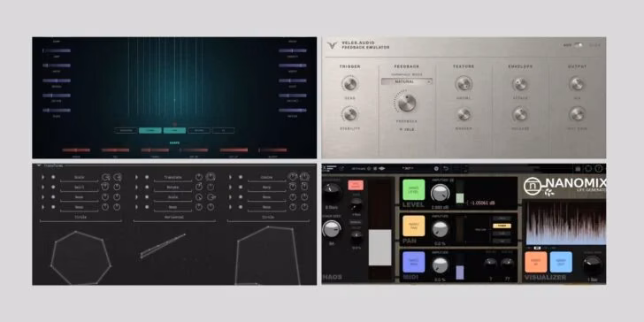Toggle the enable dot on the Translate row

click(x=147, y=177)
